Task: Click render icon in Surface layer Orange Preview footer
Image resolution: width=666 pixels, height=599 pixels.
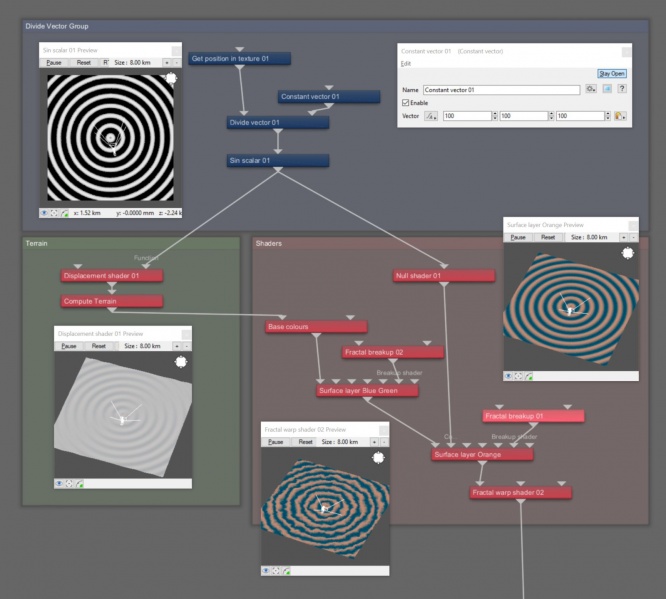Action: pyautogui.click(x=529, y=376)
